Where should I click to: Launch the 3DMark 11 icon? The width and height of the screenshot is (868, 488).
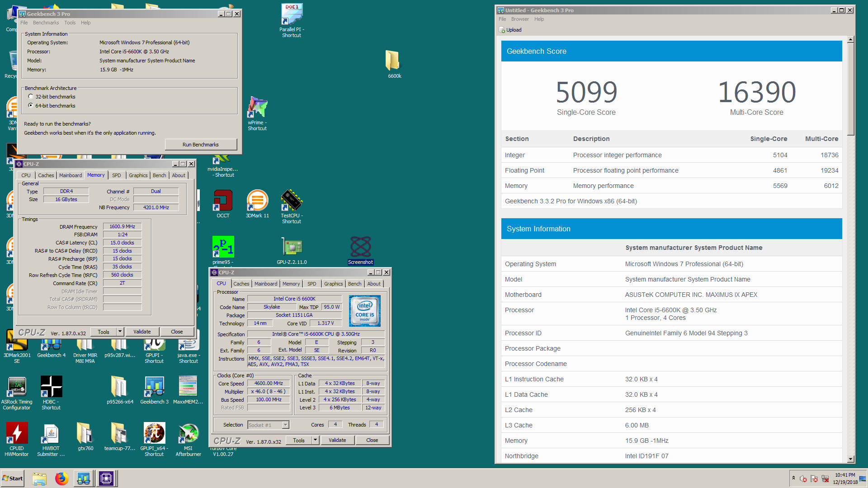[x=257, y=204]
